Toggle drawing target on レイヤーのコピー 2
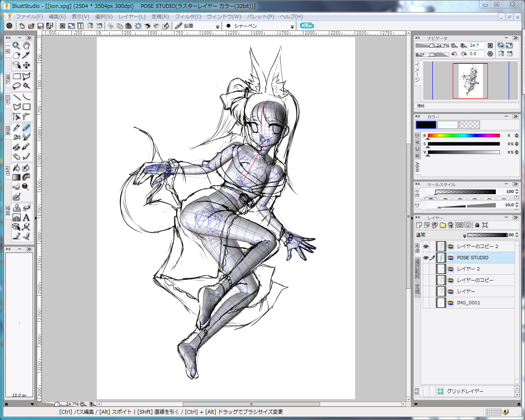Image resolution: width=525 pixels, height=420 pixels. pos(432,247)
